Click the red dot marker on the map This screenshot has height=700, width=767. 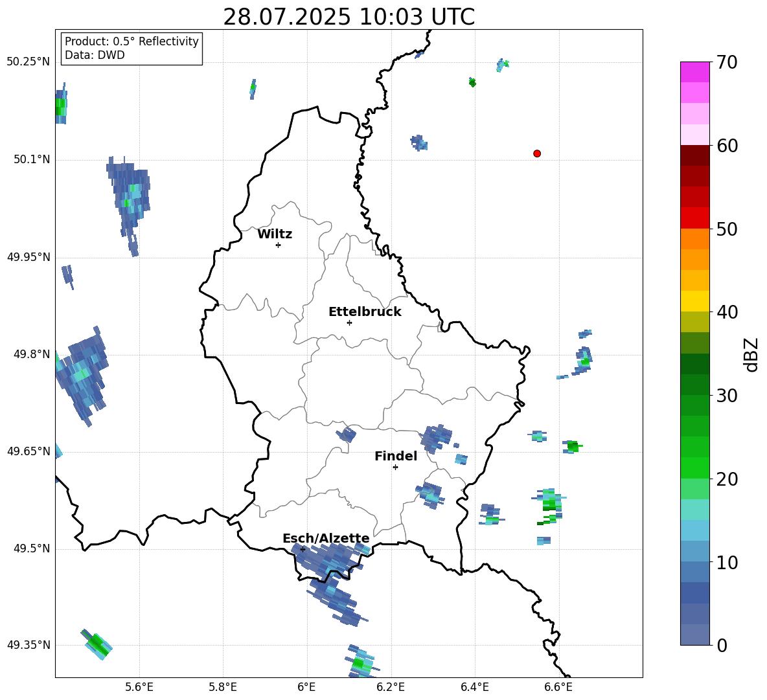coord(536,153)
